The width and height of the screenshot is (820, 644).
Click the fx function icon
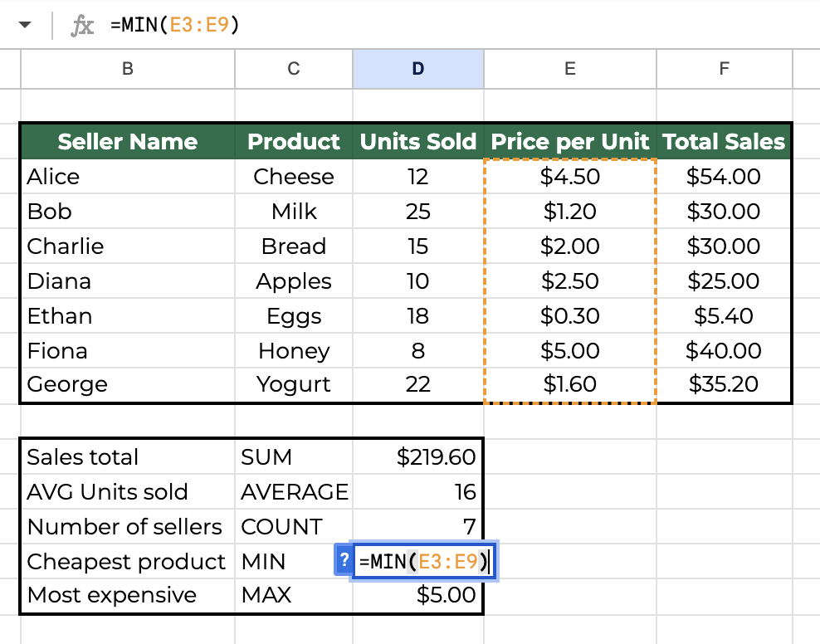point(81,26)
